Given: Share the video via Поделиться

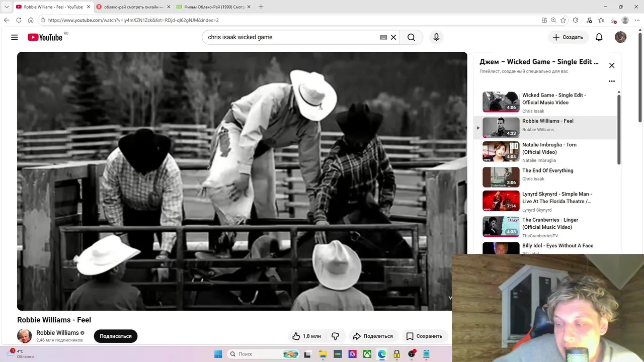Looking at the screenshot, I should (x=372, y=336).
